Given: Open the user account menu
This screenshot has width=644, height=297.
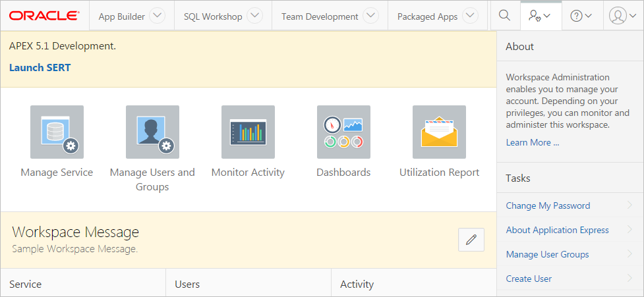Looking at the screenshot, I should click(x=622, y=16).
